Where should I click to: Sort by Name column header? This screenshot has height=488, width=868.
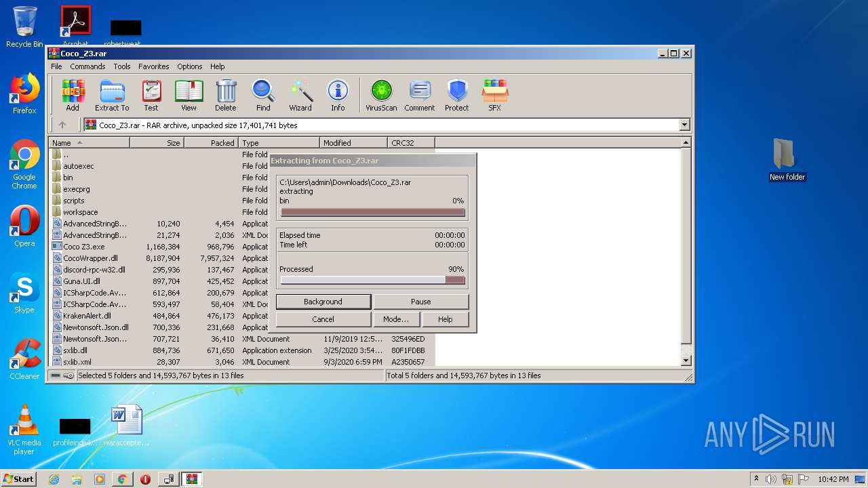click(x=90, y=143)
